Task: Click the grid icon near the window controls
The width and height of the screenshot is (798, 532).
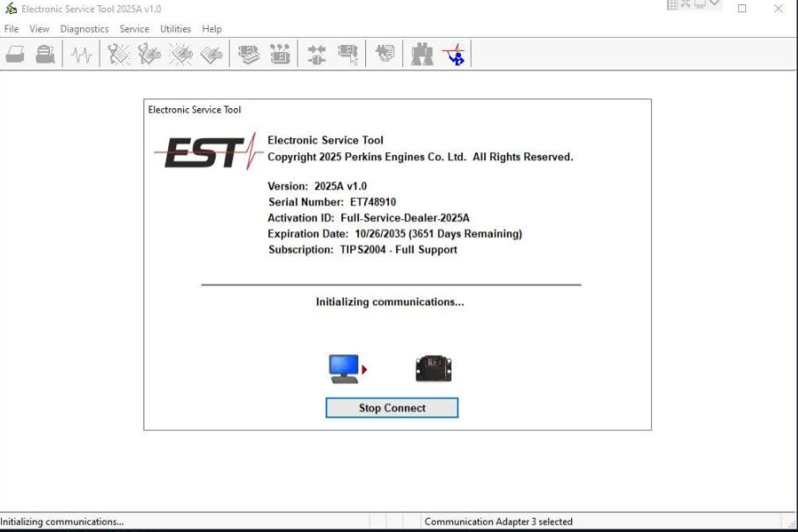Action: [x=671, y=6]
